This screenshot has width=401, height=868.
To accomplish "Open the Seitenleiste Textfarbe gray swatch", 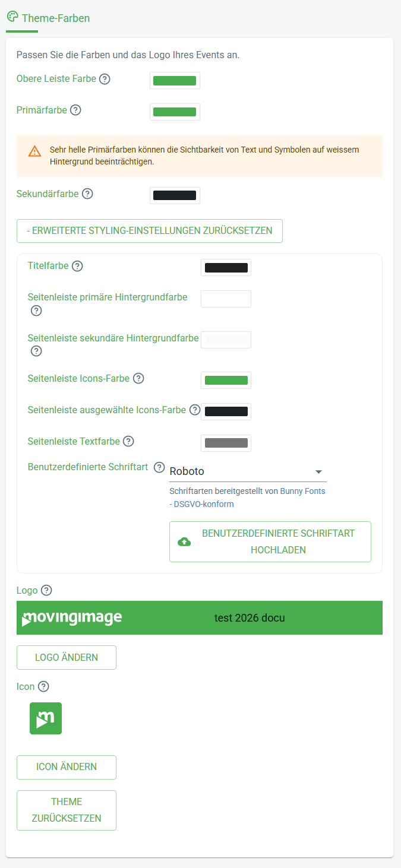I will [226, 443].
